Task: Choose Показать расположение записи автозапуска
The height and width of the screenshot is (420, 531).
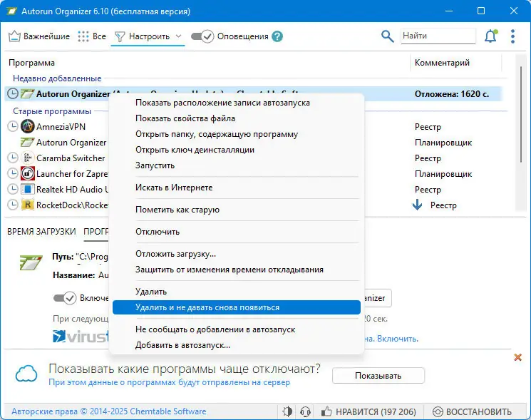Action: (237, 103)
